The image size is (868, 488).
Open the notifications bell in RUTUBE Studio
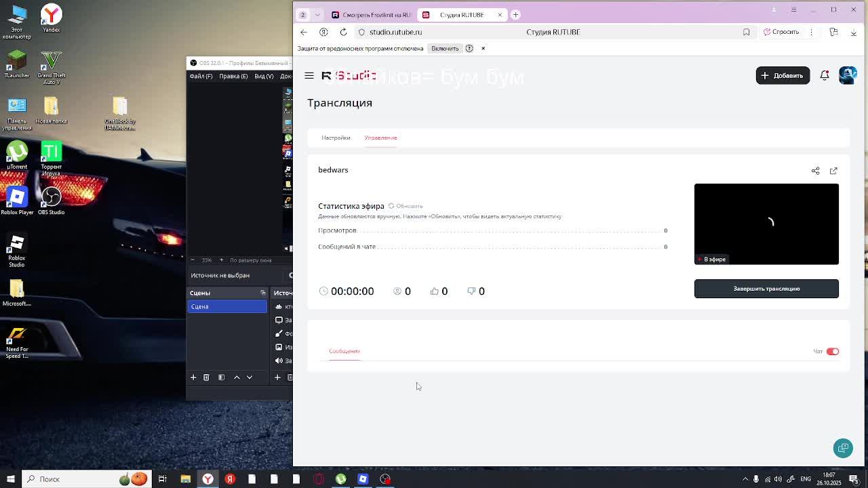[x=825, y=75]
